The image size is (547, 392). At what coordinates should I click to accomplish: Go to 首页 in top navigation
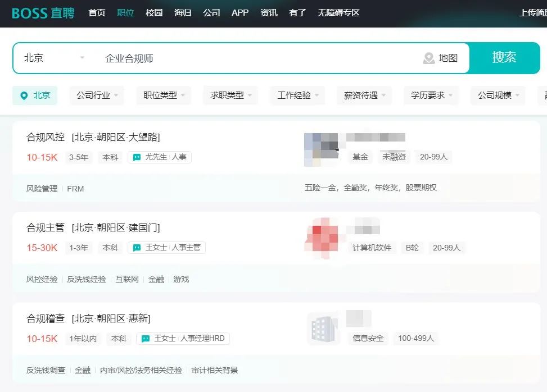tap(97, 13)
